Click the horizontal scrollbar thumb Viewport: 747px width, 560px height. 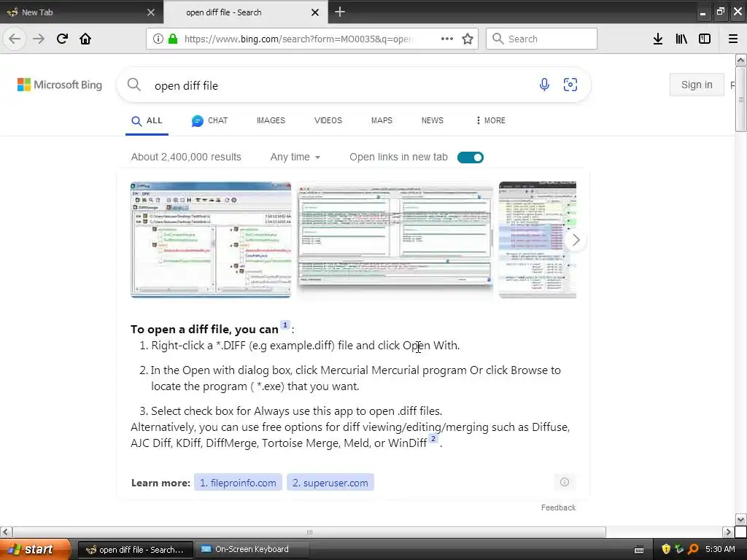(x=309, y=532)
